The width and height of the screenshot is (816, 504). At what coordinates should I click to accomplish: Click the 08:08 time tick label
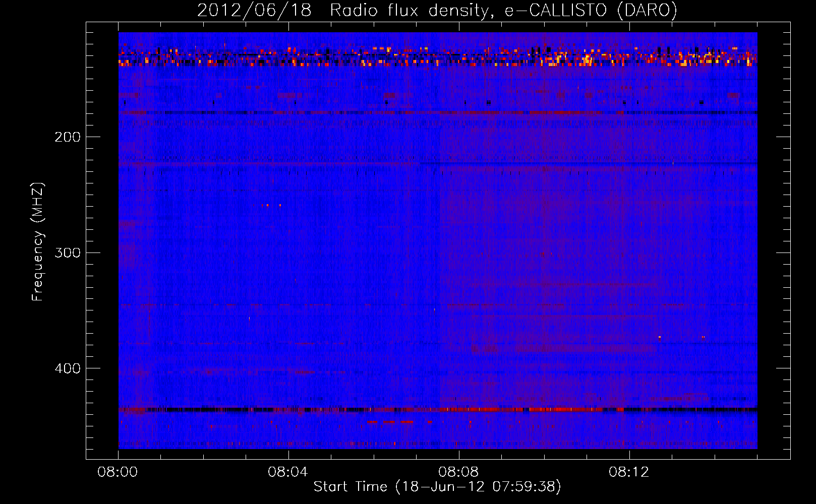[x=458, y=472]
